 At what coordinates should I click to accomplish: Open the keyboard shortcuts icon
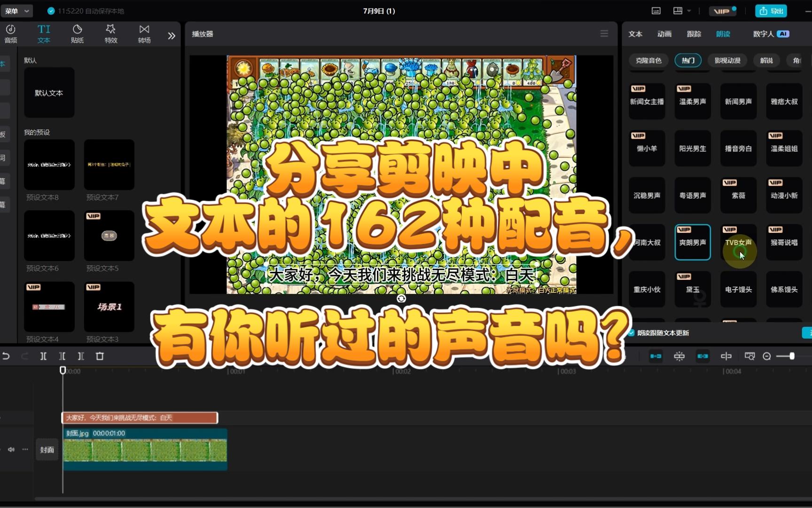click(x=656, y=11)
